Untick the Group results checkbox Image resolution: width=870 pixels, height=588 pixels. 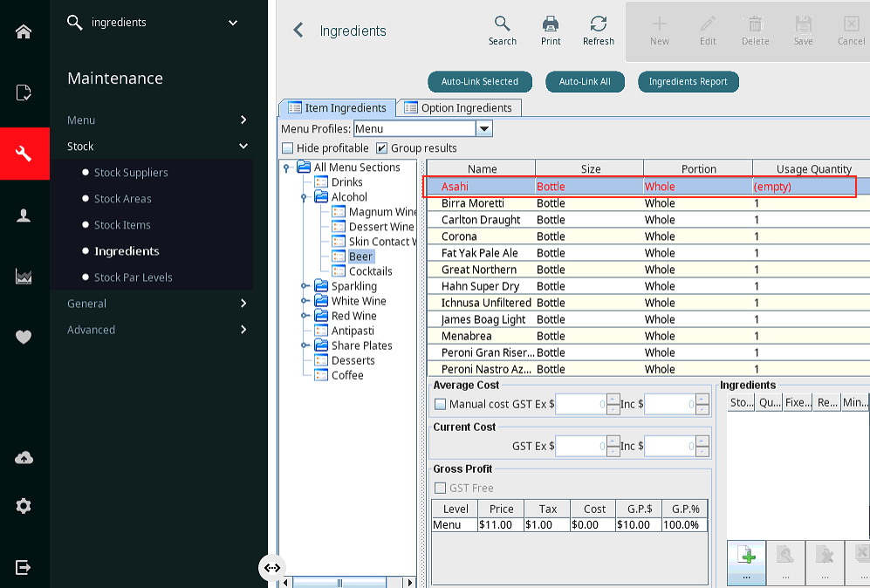point(381,148)
